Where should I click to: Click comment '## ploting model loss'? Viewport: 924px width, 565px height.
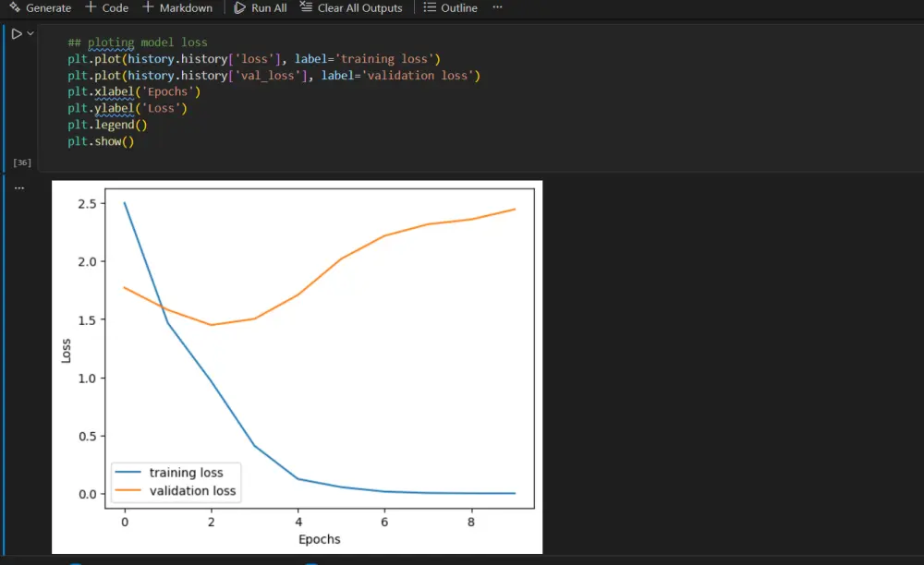pyautogui.click(x=138, y=42)
